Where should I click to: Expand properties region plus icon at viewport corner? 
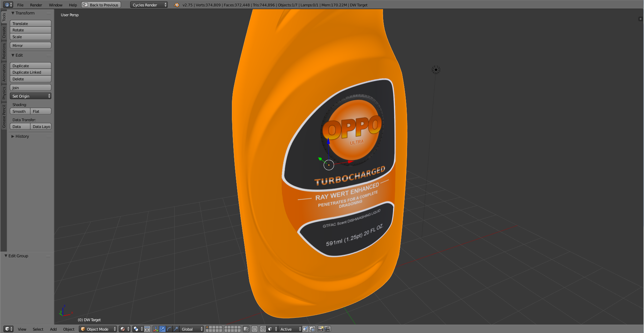(640, 19)
